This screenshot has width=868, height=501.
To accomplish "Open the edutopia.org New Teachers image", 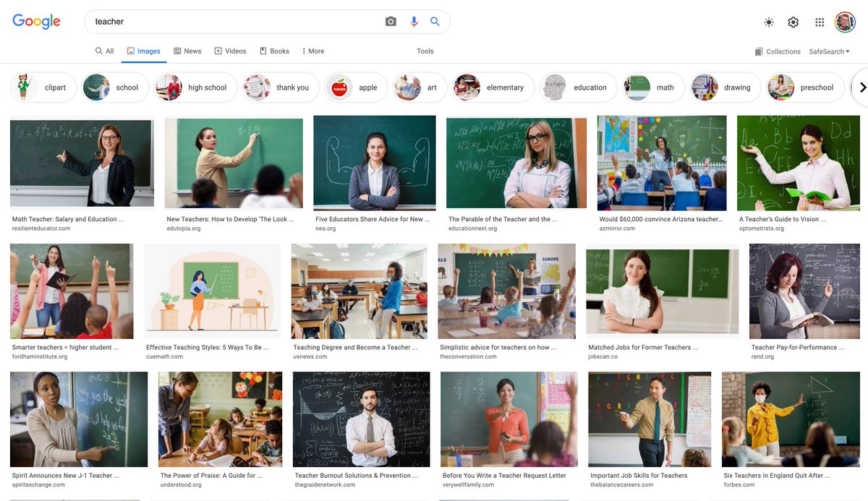I will click(234, 163).
